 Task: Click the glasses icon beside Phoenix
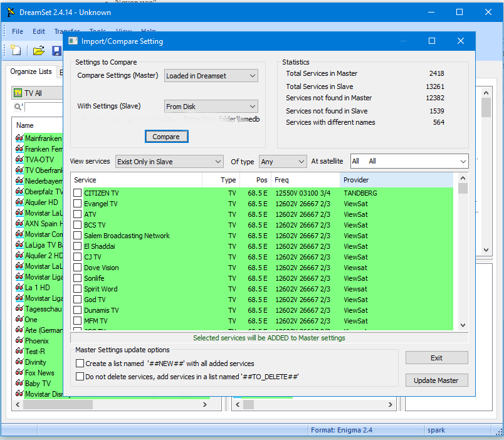[19, 341]
